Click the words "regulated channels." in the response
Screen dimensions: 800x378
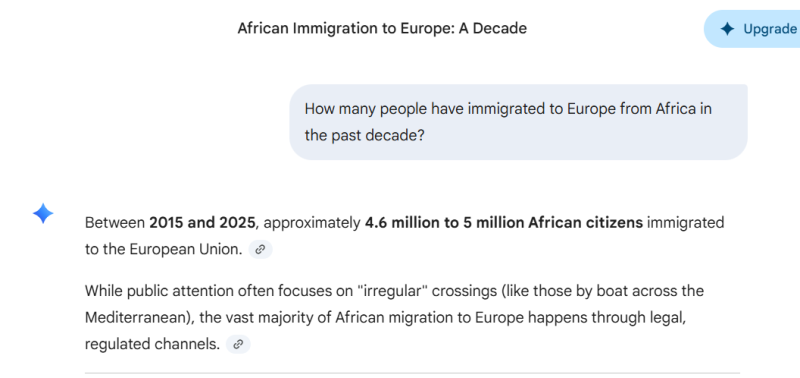click(x=152, y=344)
